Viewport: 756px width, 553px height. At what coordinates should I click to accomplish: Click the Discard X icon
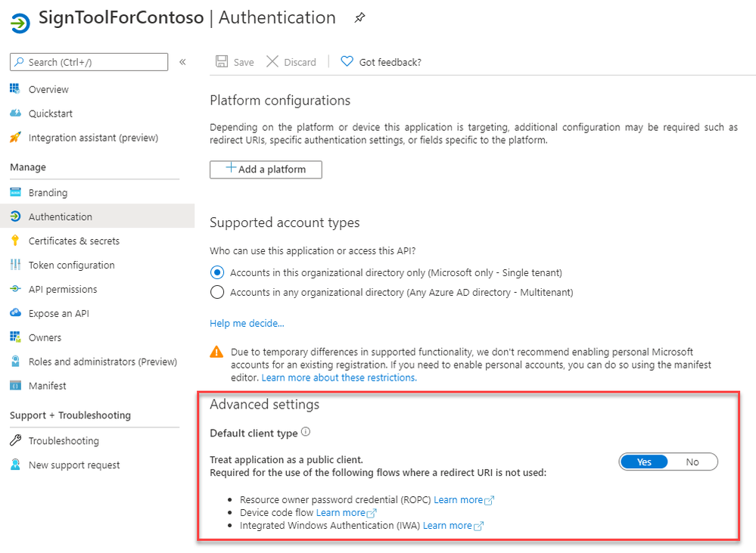[x=272, y=61]
